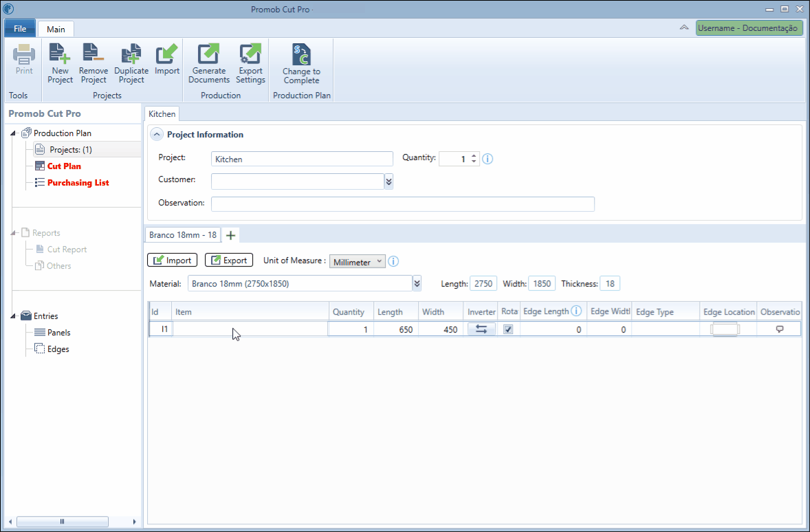Select the Branco 18mm - 18 tab

pos(183,235)
